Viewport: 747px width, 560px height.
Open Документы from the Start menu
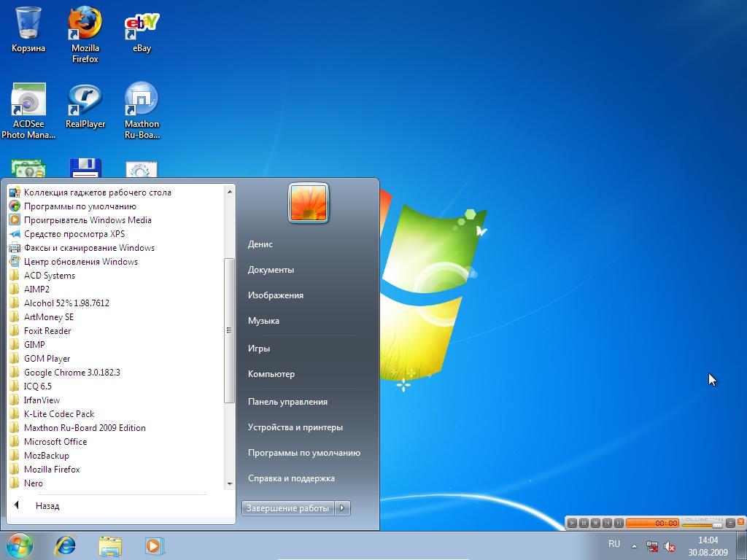point(271,270)
